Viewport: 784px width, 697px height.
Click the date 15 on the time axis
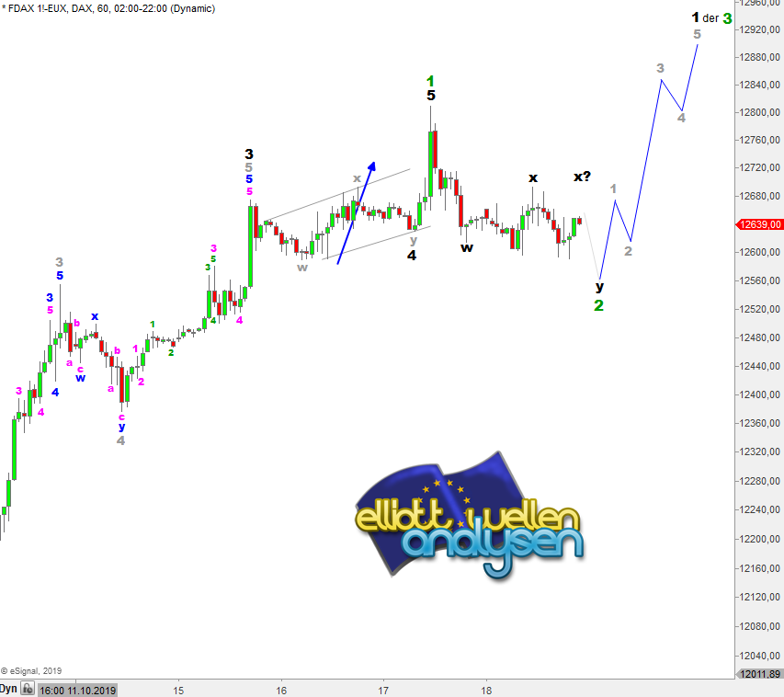178,690
